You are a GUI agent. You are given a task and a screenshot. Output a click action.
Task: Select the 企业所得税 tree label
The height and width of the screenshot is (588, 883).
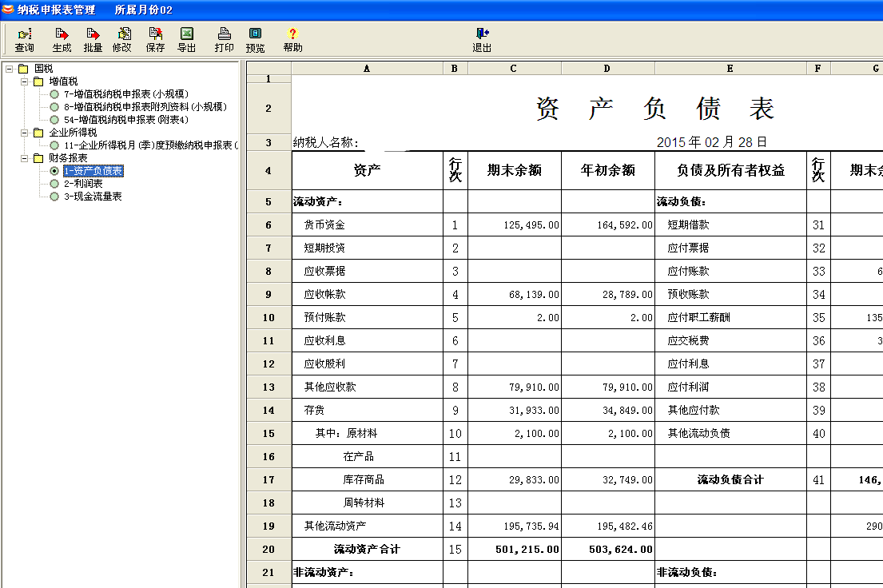(73, 133)
